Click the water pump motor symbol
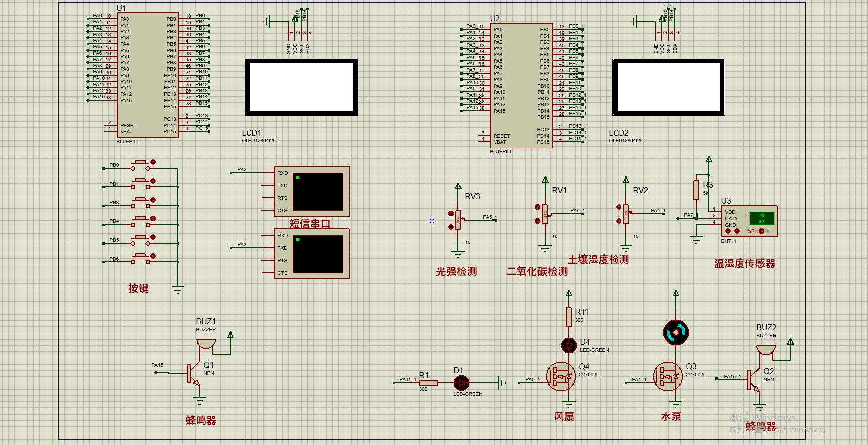 click(x=676, y=332)
